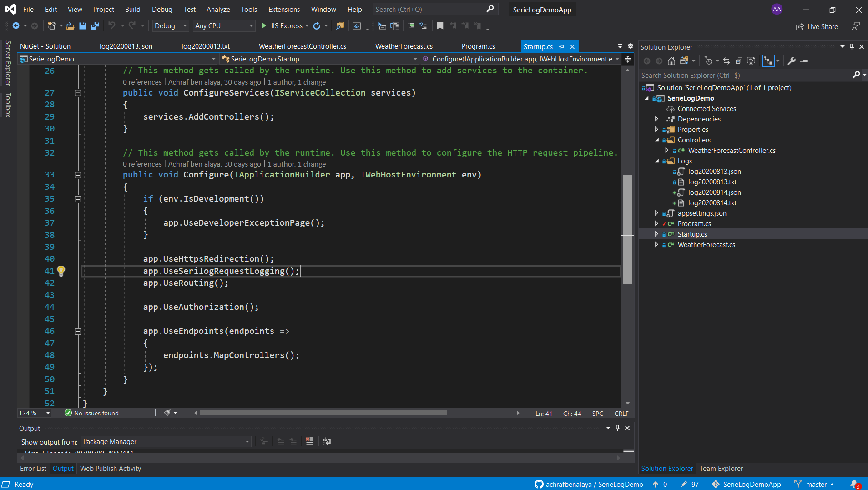Switch to the Program.cs editor tab
The width and height of the screenshot is (868, 490).
478,46
